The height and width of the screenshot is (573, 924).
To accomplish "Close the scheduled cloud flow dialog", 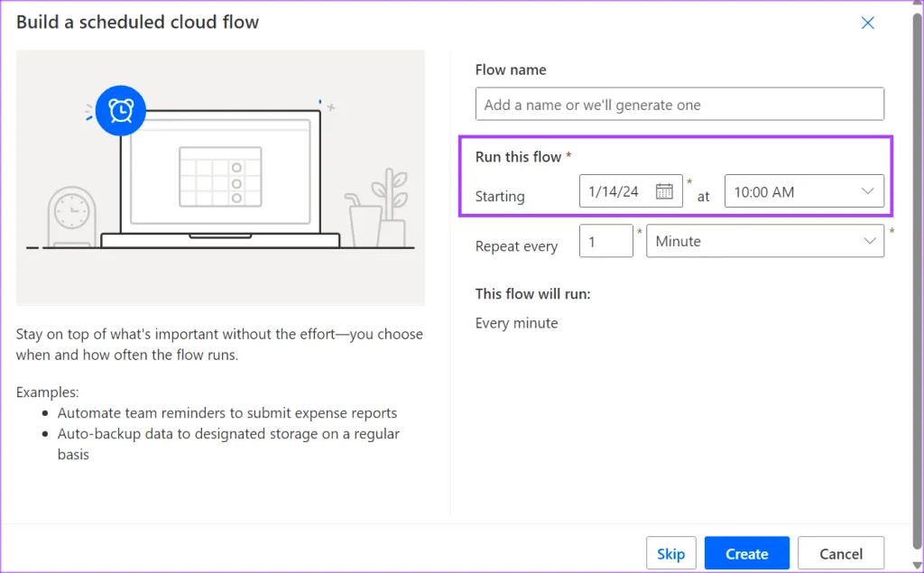I will click(867, 23).
